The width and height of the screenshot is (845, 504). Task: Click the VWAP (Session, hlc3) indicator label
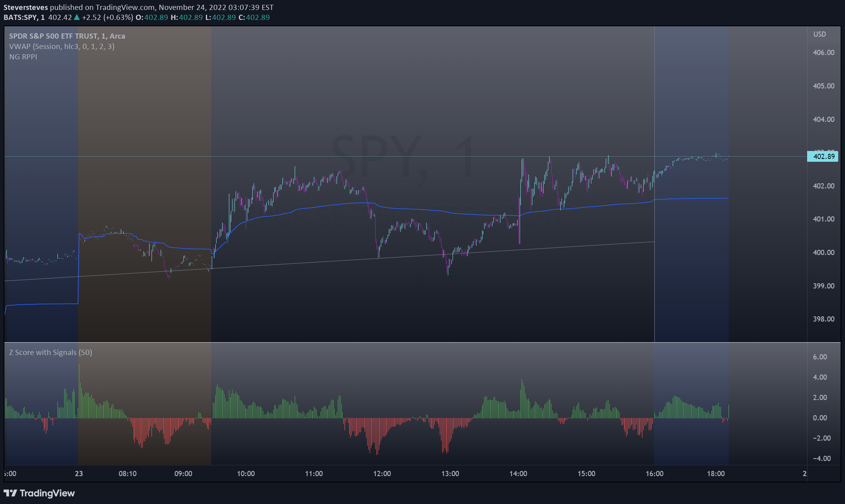click(62, 46)
